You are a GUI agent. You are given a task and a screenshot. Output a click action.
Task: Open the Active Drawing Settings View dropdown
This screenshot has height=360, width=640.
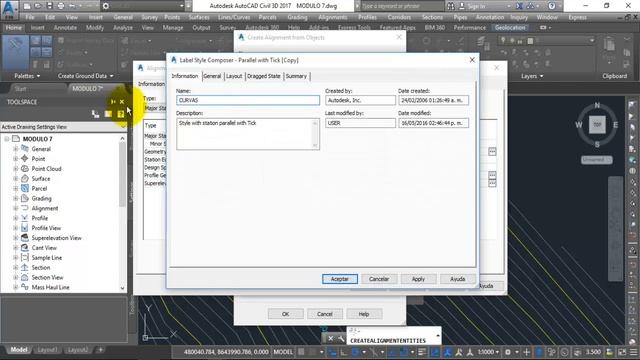(63, 127)
